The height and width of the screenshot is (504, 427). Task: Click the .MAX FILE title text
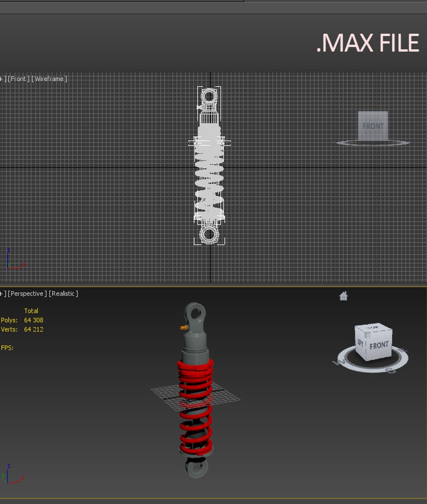click(x=368, y=43)
